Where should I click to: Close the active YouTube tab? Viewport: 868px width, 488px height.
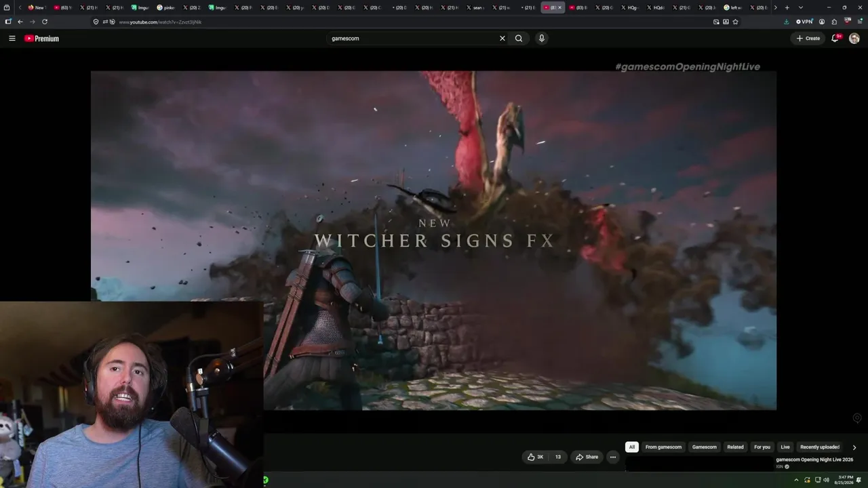[x=559, y=7]
